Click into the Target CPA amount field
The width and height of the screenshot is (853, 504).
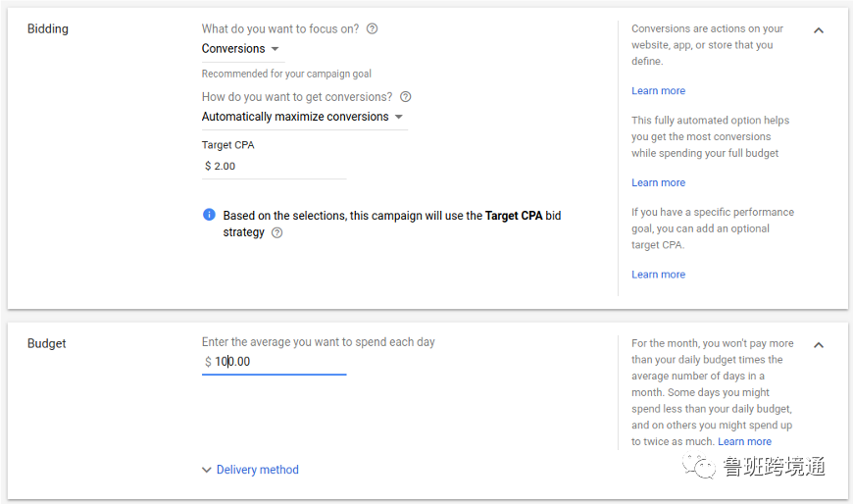click(275, 166)
